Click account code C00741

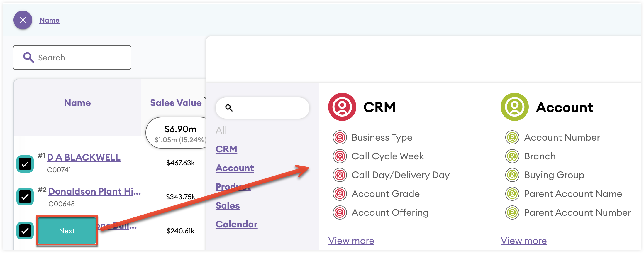pyautogui.click(x=59, y=170)
